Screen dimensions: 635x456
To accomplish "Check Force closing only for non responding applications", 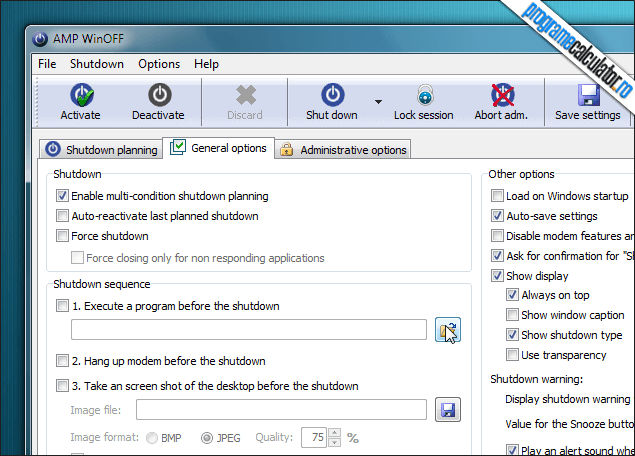I will [x=77, y=258].
